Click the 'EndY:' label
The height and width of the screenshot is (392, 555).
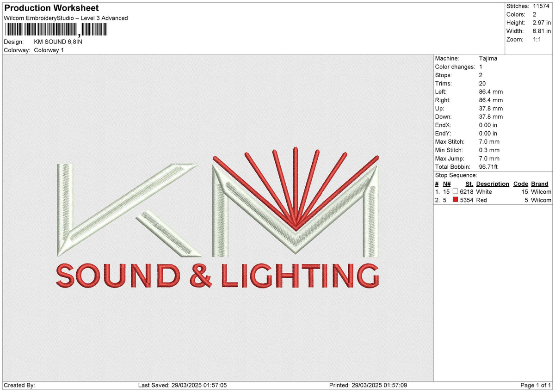(x=443, y=134)
